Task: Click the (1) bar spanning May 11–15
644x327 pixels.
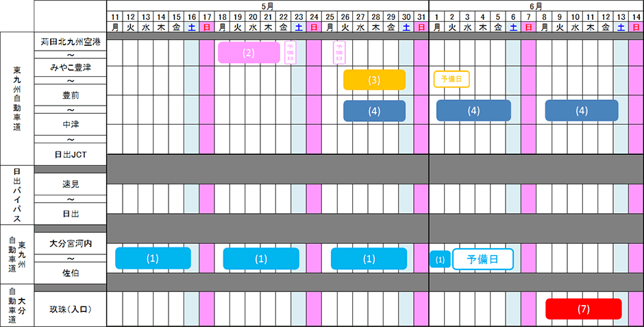Action: [153, 258]
